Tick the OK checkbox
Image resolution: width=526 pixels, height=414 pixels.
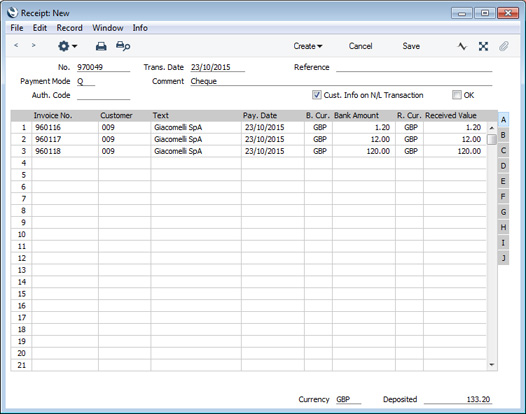tap(457, 95)
